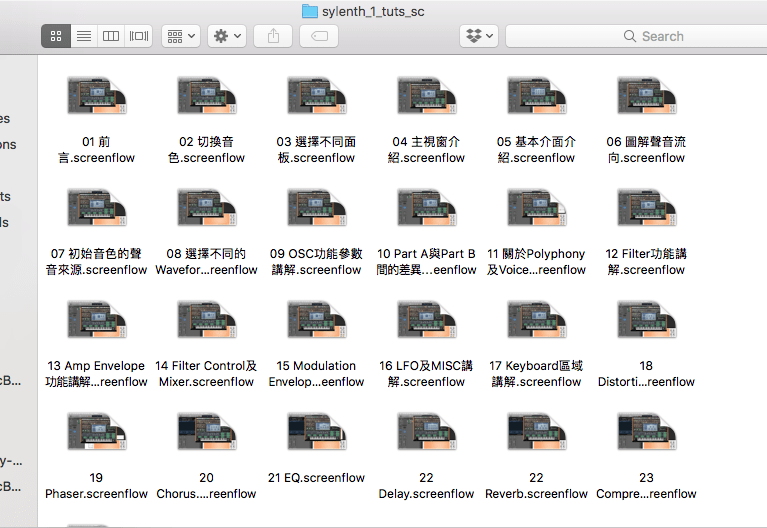Click the file name 23 Compre...reenflow

pos(647,485)
